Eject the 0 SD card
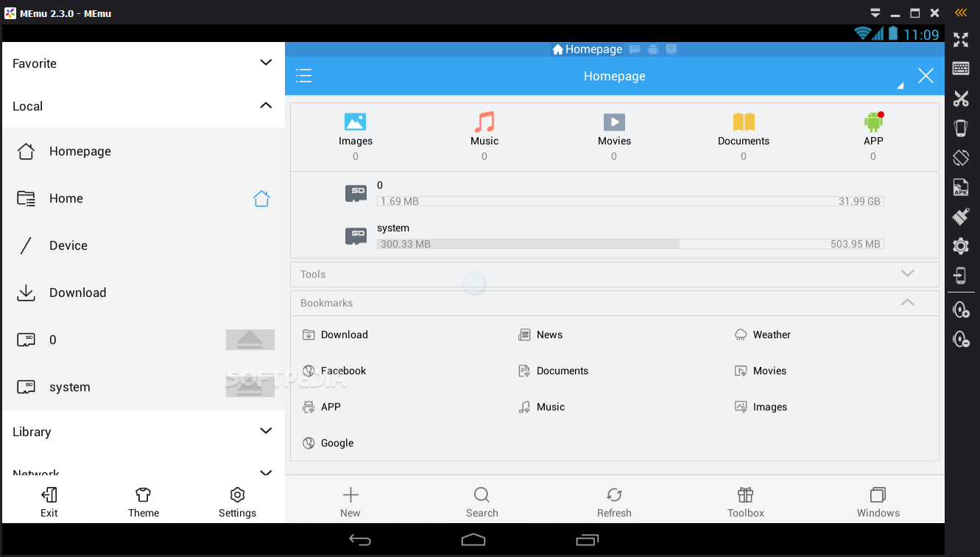 (250, 340)
